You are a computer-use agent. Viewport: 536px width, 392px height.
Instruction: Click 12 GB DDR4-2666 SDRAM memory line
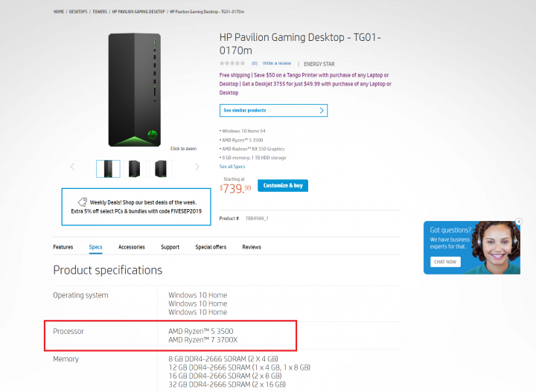[239, 367]
